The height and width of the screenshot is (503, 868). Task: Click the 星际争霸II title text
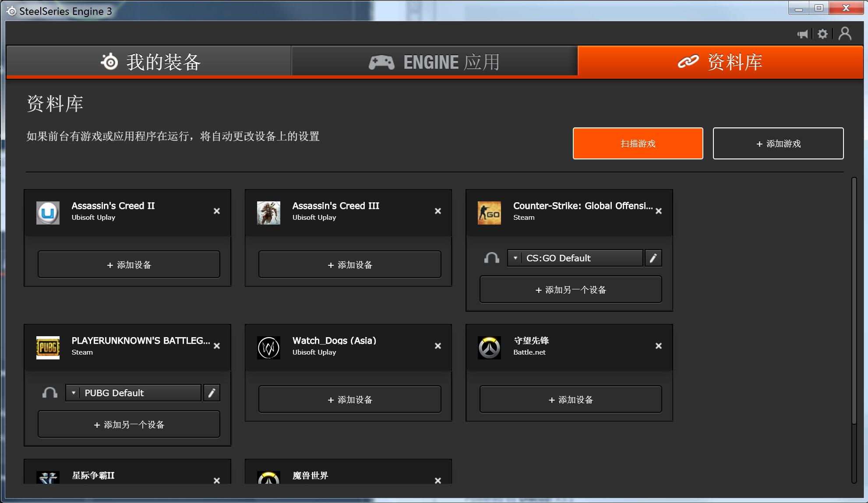[x=93, y=475]
